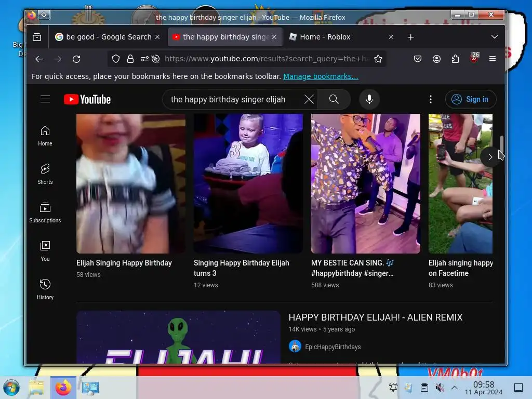Open the blurry toddler Shorts thumbnail

[x=130, y=183]
